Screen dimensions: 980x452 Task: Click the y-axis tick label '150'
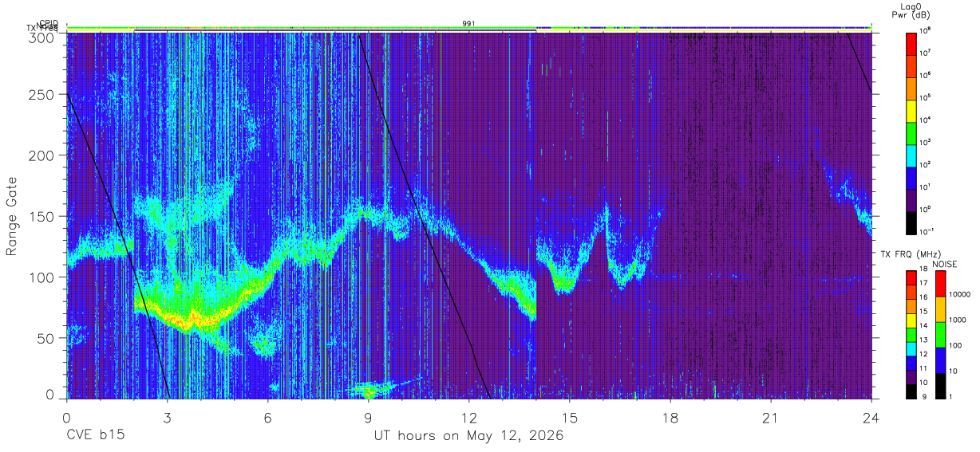(x=43, y=216)
